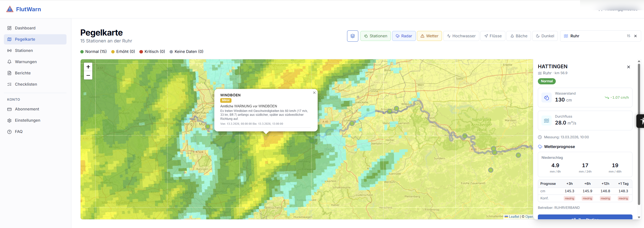Open the map layers button

click(353, 36)
